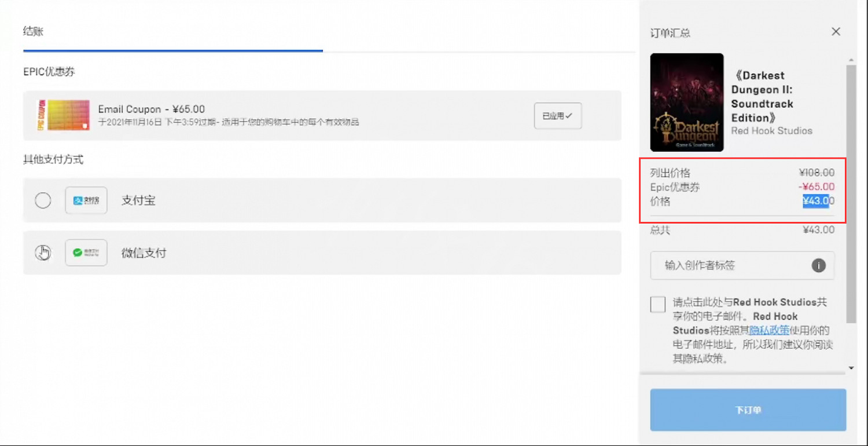The image size is (868, 446).
Task: Select the 支付宝 radio button
Action: [x=43, y=200]
